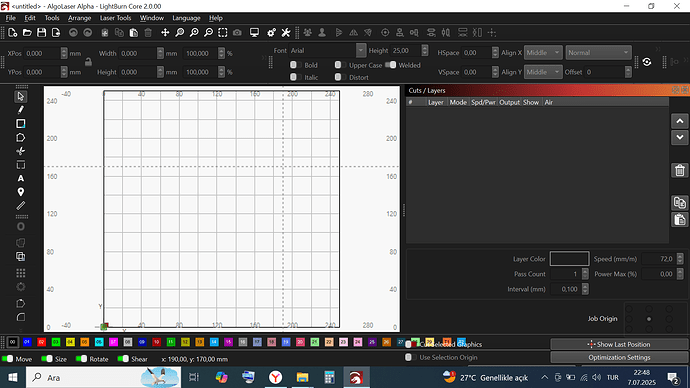Click the Optimization Settings button

pyautogui.click(x=619, y=358)
